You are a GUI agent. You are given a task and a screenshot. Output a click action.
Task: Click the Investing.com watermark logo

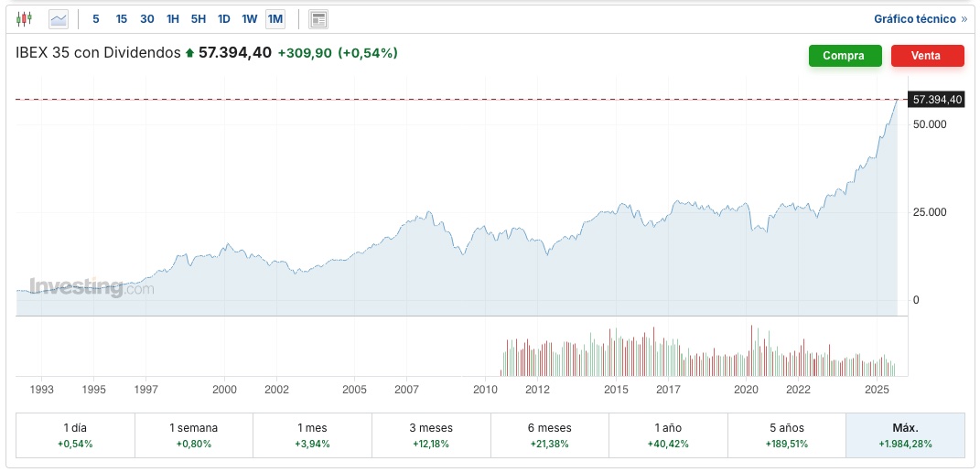pyautogui.click(x=91, y=287)
